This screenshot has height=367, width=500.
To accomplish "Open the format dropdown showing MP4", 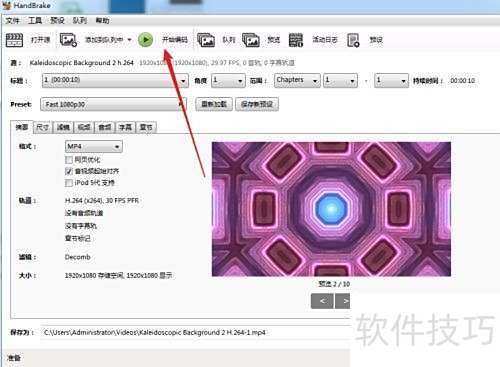I will [x=94, y=146].
